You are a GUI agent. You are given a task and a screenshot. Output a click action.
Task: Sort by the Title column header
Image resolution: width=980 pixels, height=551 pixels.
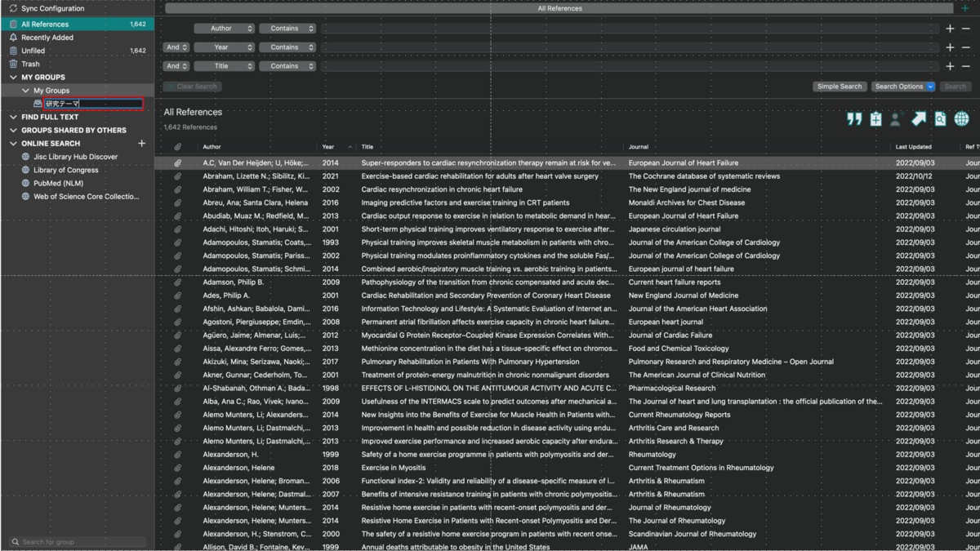pyautogui.click(x=367, y=147)
